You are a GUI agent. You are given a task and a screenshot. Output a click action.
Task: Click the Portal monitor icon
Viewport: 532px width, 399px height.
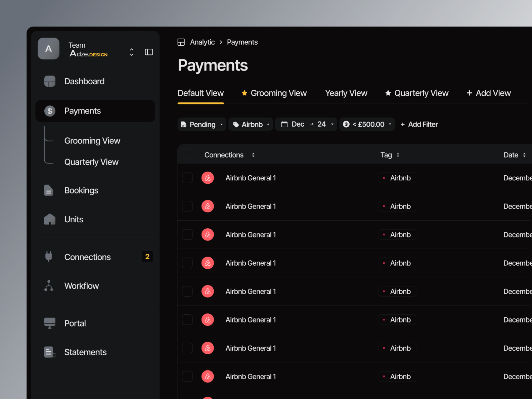[50, 323]
